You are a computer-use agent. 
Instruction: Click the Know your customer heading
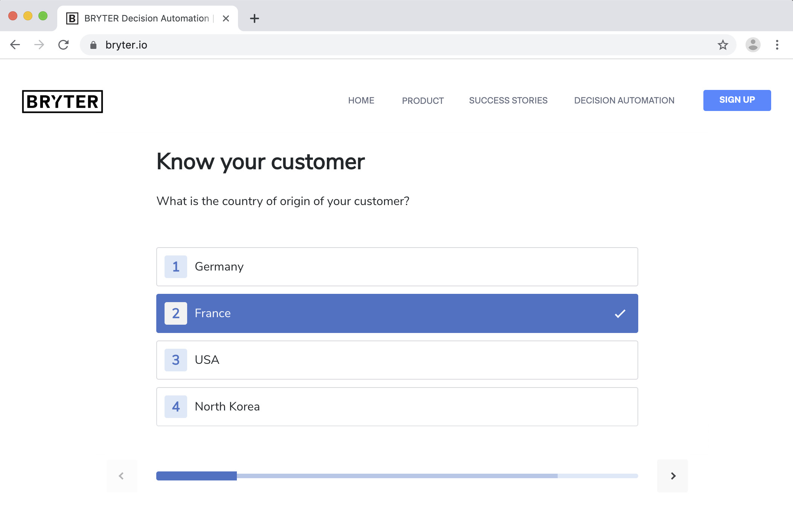pos(261,162)
